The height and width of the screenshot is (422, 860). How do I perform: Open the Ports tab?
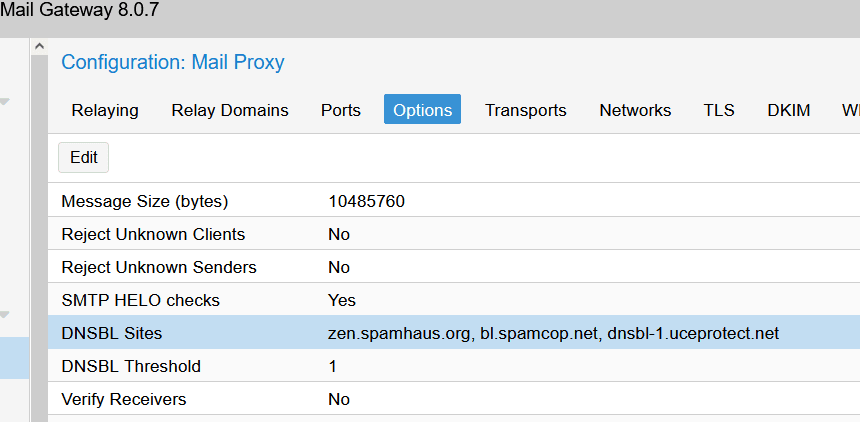[341, 110]
